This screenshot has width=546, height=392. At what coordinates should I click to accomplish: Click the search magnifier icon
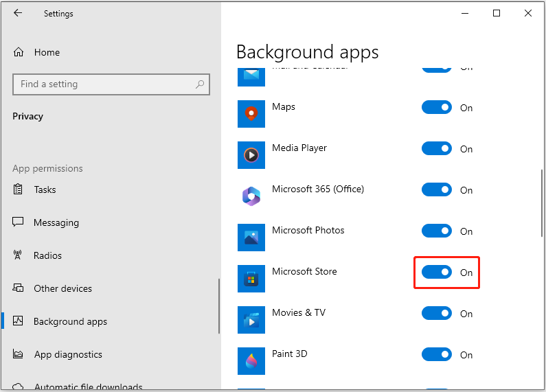pyautogui.click(x=200, y=84)
